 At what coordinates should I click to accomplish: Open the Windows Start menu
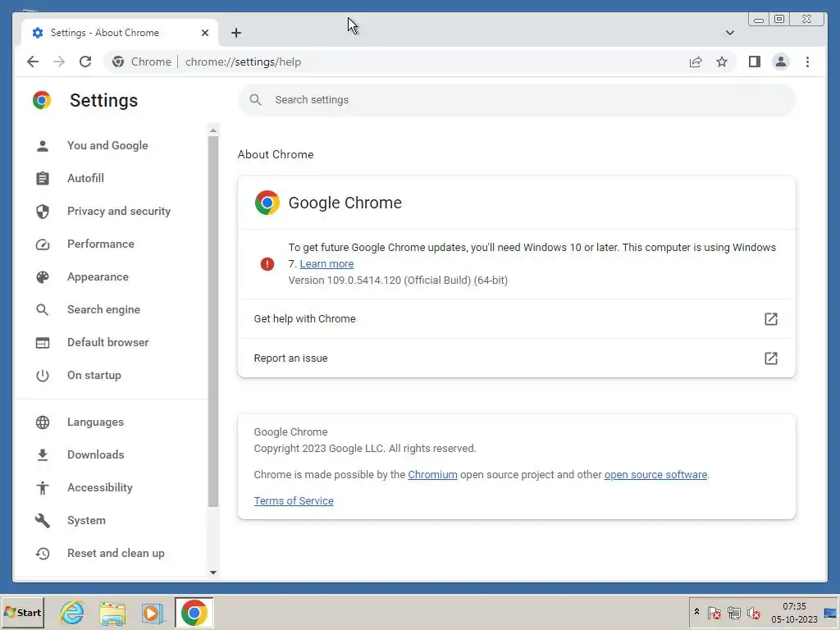point(22,612)
